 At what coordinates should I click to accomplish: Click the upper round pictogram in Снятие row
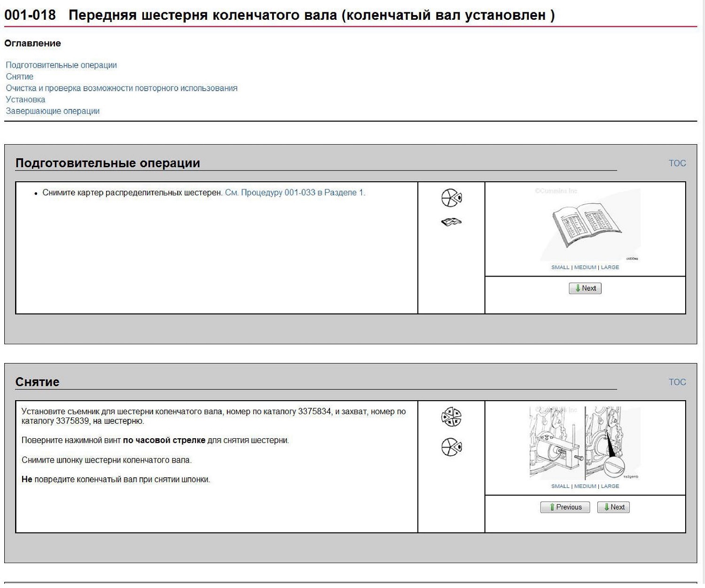[451, 417]
